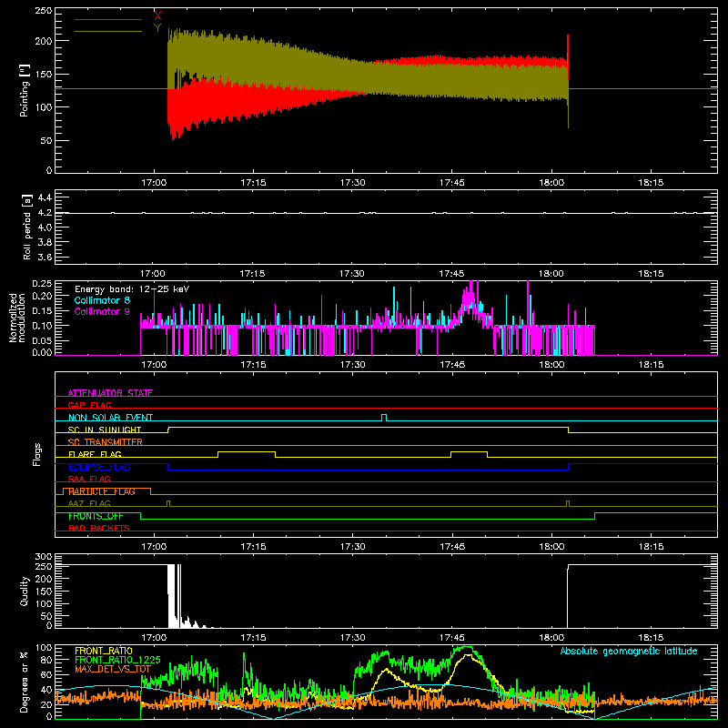This screenshot has height=728, width=728.
Task: Select the FRONT_RATIO_1225 legend entry
Action: tap(117, 660)
